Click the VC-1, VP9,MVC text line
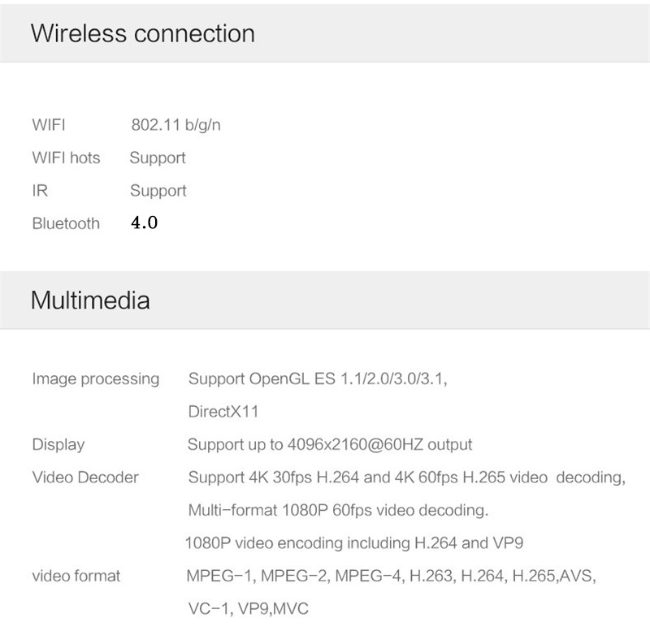 (247, 608)
